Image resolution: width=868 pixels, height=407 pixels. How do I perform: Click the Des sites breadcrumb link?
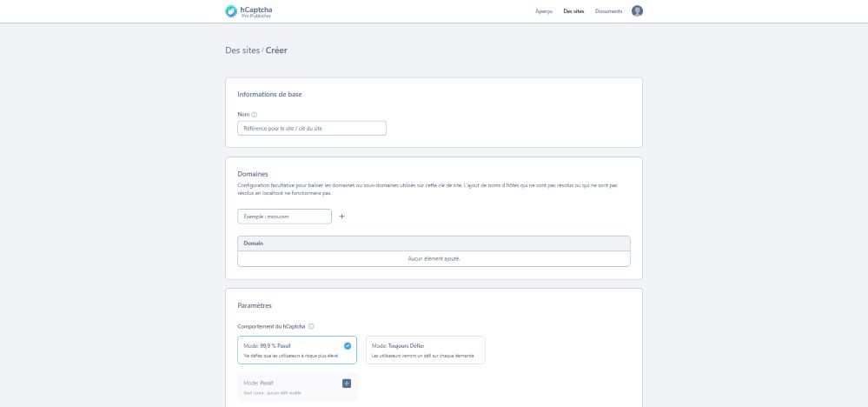point(242,50)
